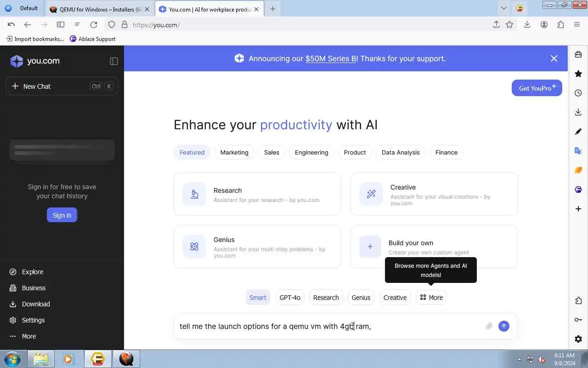Send the query with the arrow button

coord(504,326)
